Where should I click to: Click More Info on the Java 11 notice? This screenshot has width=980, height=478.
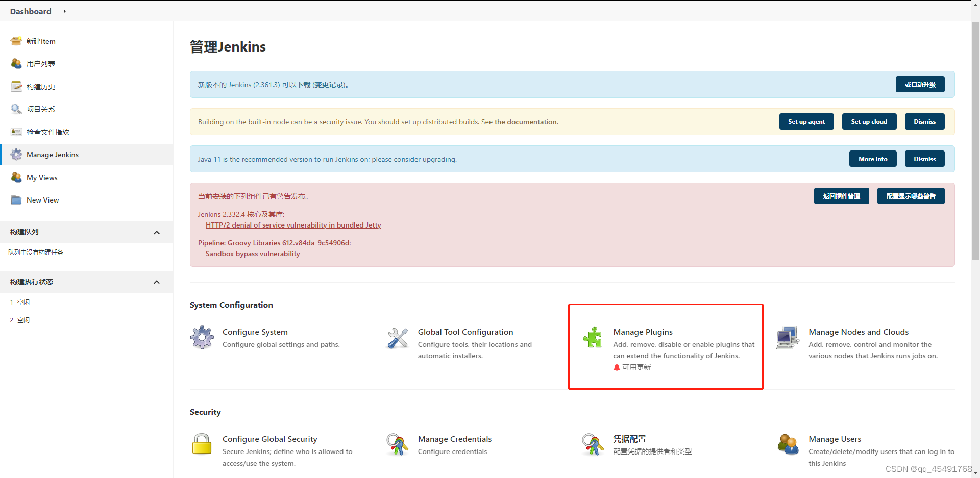pos(873,159)
